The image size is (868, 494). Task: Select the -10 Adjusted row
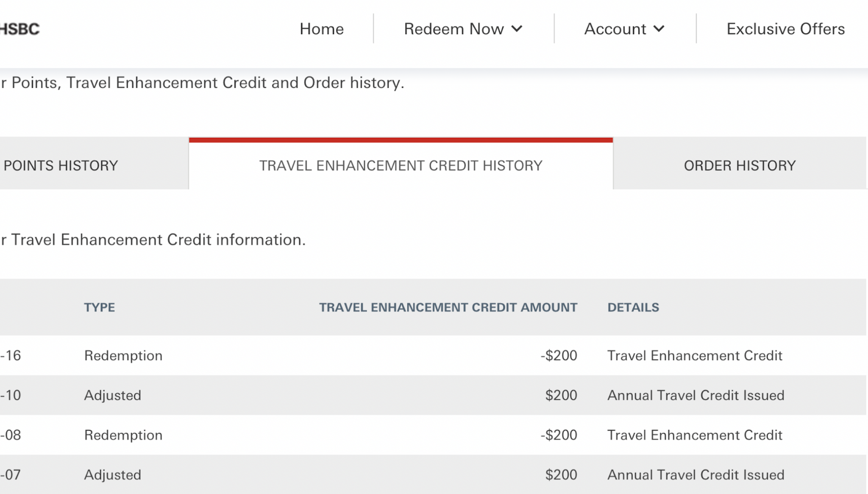coord(433,395)
